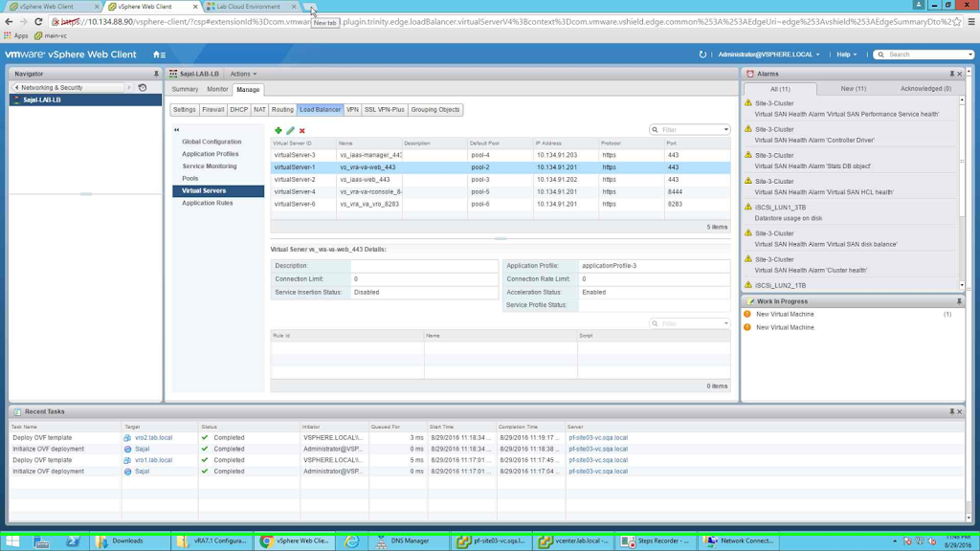Screen dimensions: 980x551
Task: Open vro2.lab.local task target link
Action: 153,438
